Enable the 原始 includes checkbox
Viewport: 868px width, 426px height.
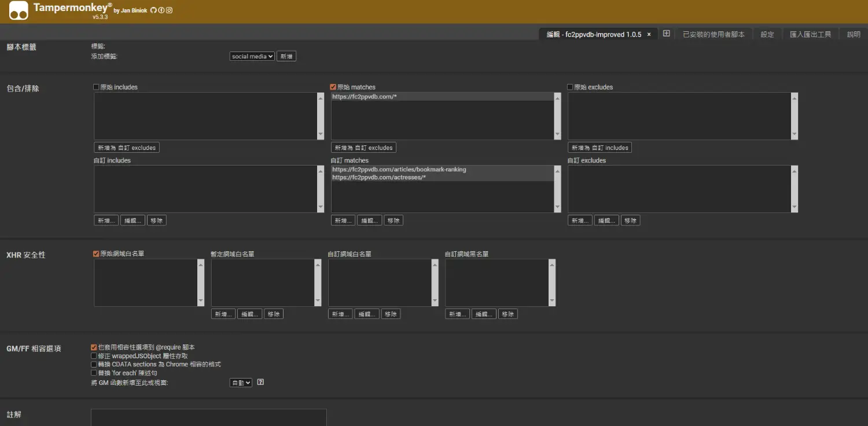[97, 87]
